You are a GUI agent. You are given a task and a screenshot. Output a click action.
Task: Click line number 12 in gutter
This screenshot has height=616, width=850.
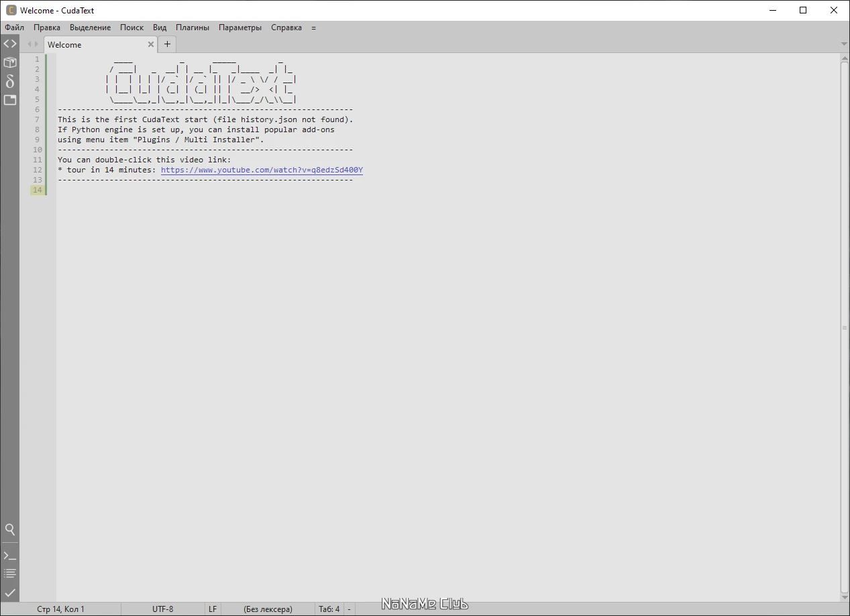[37, 170]
